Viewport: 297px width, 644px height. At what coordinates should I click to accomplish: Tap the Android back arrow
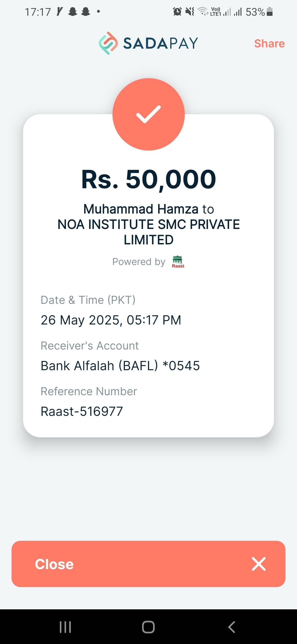pos(232,627)
